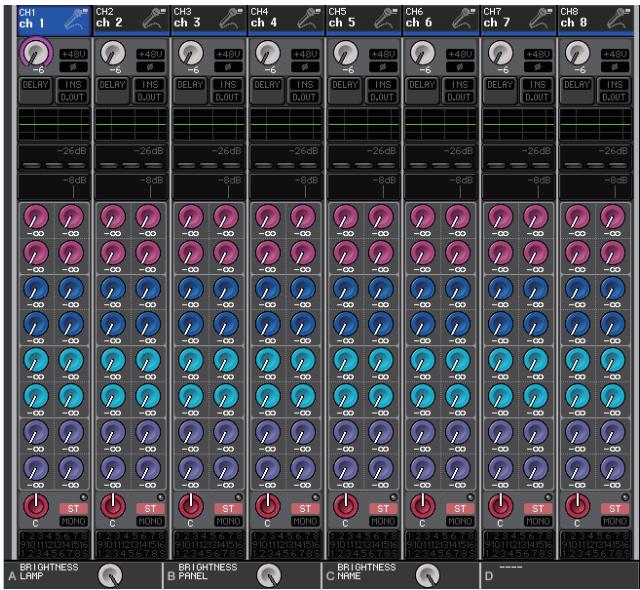Click the microphone icon on CH1 header
Screen dimensions: 640x590
coord(76,19)
